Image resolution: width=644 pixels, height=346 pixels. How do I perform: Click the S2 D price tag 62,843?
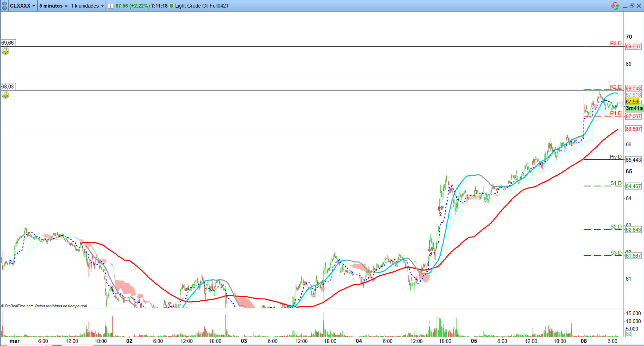pos(633,230)
